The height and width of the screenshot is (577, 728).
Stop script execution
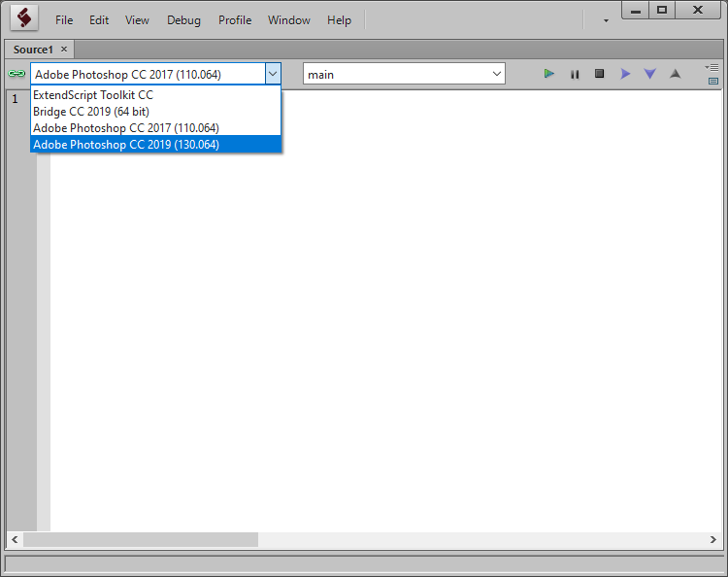[x=600, y=74]
